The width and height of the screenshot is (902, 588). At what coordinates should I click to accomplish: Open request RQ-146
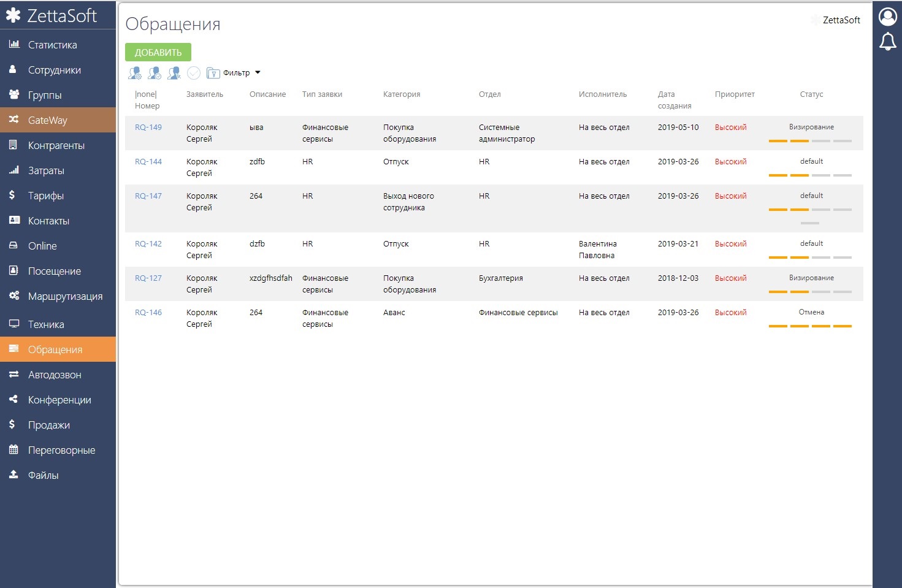tap(148, 313)
